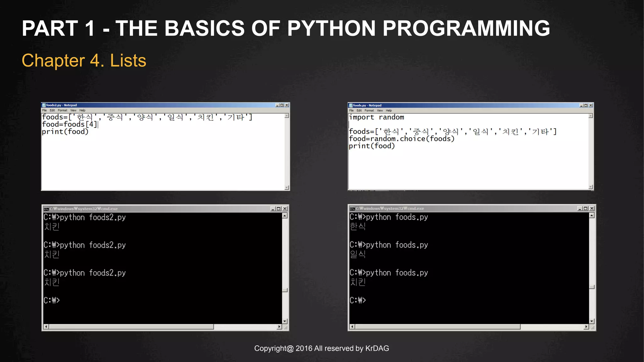
Task: Click the foods2.py Notepad title bar icon
Action: (x=44, y=105)
